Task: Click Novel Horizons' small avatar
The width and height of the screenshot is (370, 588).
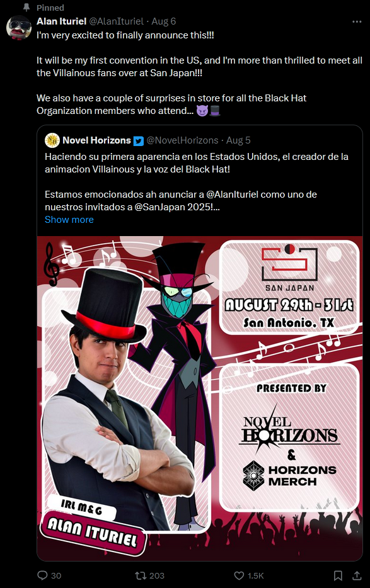Action: pos(52,140)
